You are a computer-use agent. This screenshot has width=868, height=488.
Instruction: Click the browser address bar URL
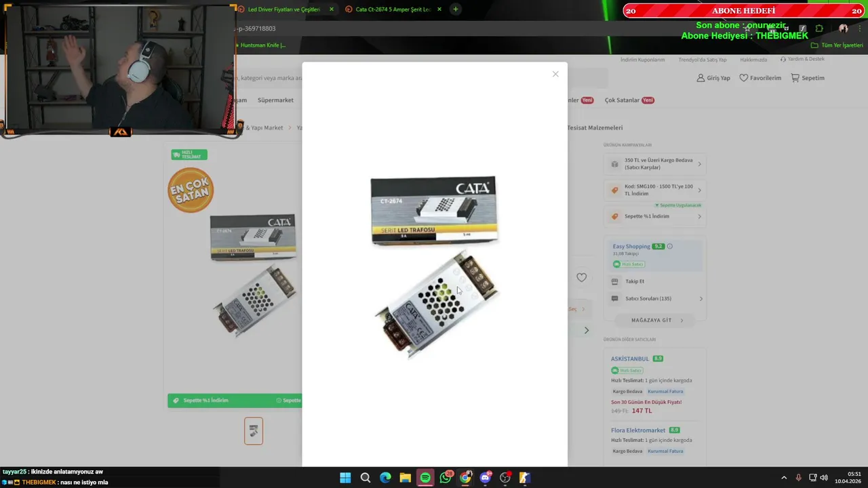pos(255,28)
